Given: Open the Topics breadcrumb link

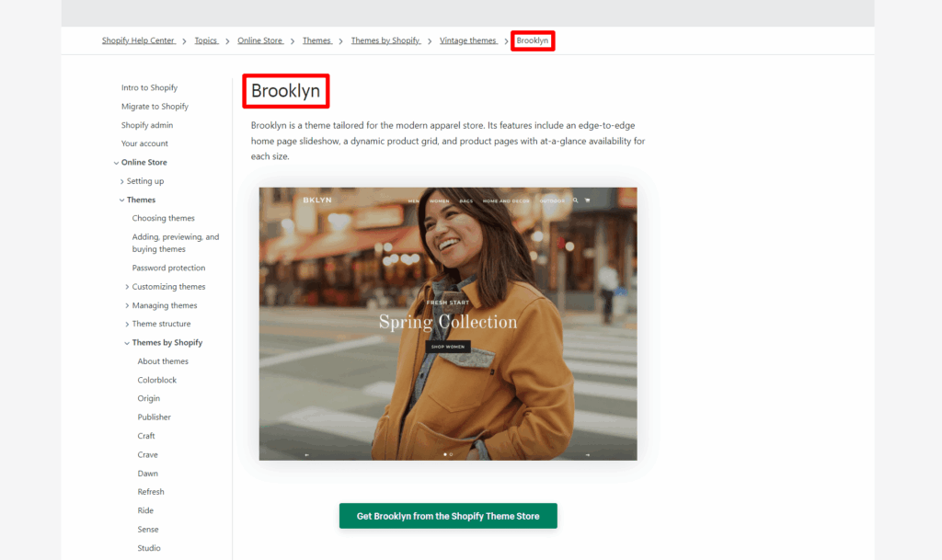Looking at the screenshot, I should (x=206, y=40).
